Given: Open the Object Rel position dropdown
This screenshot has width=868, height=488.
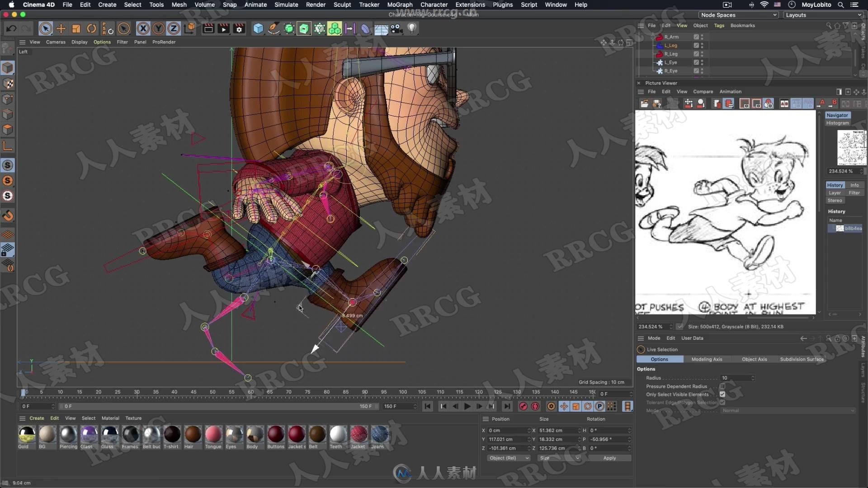Looking at the screenshot, I should (506, 458).
